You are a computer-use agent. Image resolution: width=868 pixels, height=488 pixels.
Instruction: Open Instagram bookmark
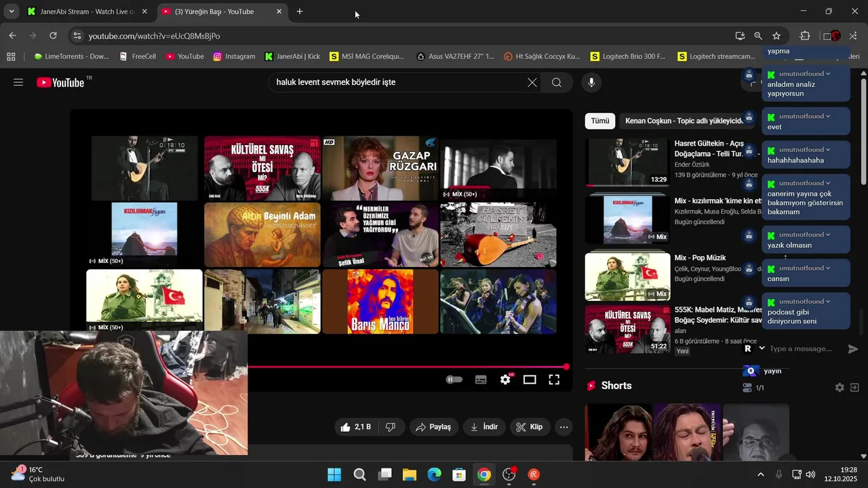tap(234, 57)
